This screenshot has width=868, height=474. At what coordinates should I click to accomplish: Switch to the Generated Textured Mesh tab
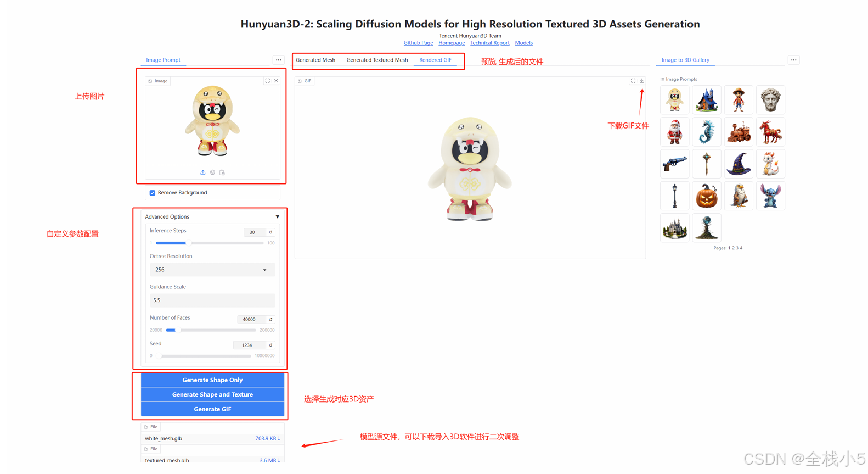377,60
